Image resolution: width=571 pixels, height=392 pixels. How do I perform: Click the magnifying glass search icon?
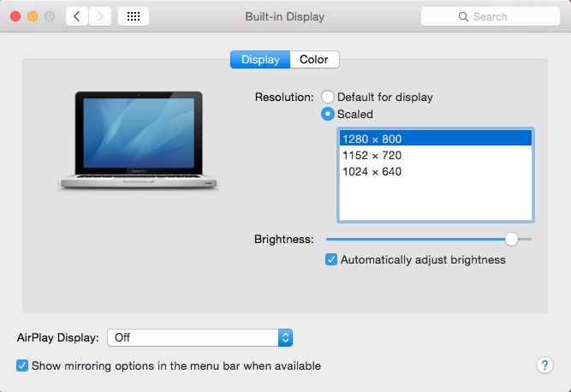pyautogui.click(x=463, y=17)
